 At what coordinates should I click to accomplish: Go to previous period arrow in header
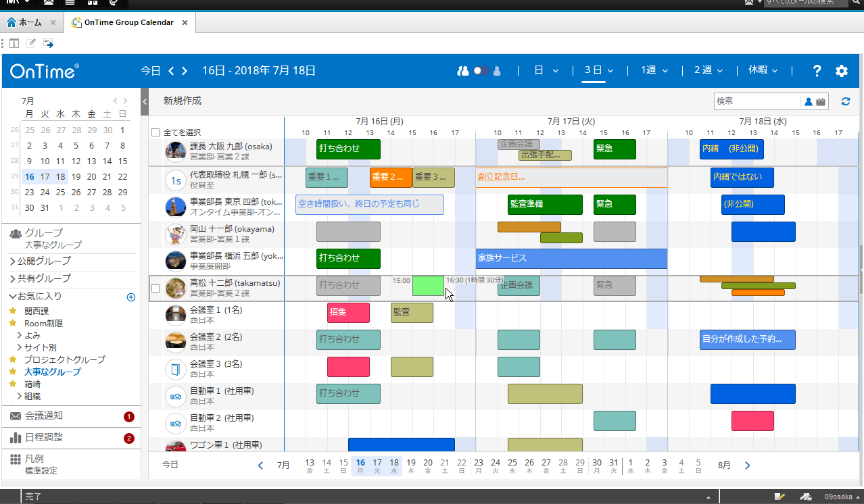tap(171, 71)
